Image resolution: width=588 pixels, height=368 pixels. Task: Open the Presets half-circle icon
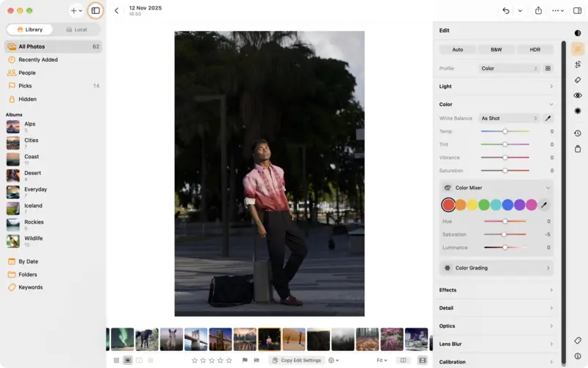coord(578,33)
